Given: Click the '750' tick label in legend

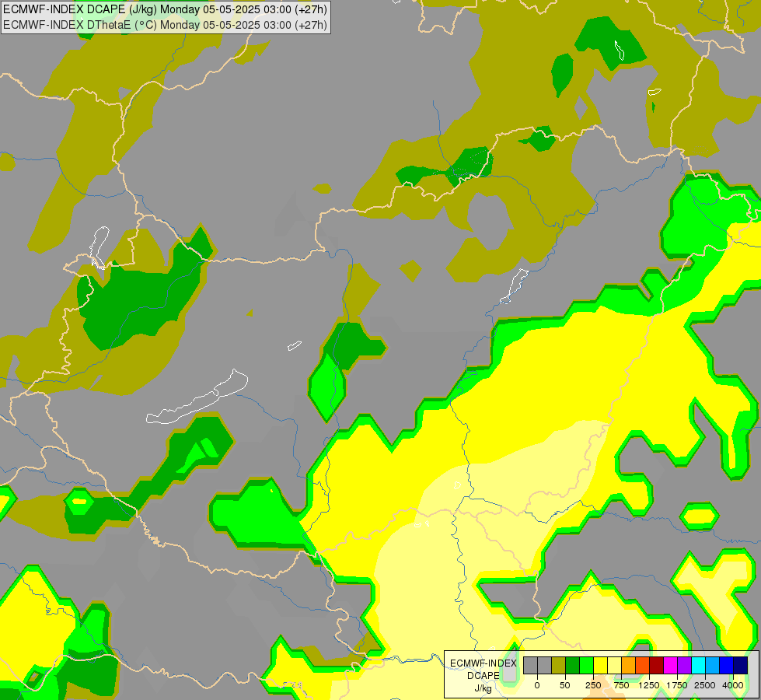Looking at the screenshot, I should click(x=621, y=685).
